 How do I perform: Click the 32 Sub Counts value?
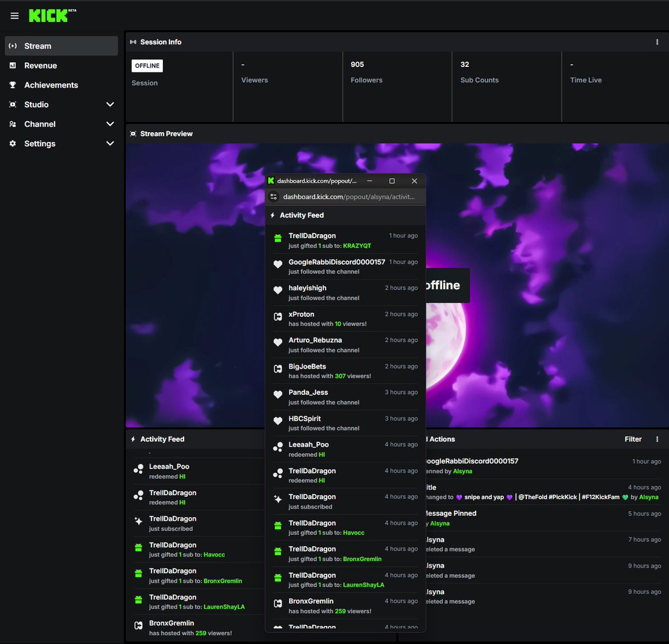click(x=465, y=65)
